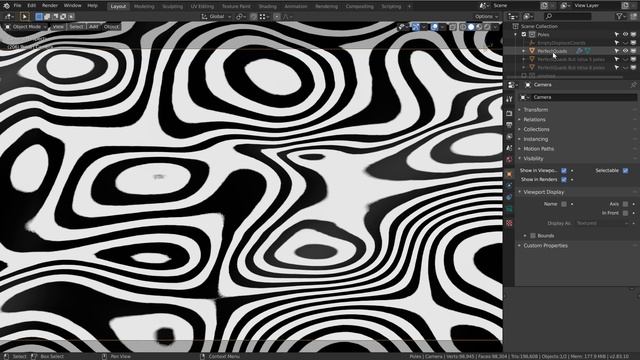Image resolution: width=640 pixels, height=360 pixels.
Task: Toggle snapping magnet icon
Action: pyautogui.click(x=253, y=17)
